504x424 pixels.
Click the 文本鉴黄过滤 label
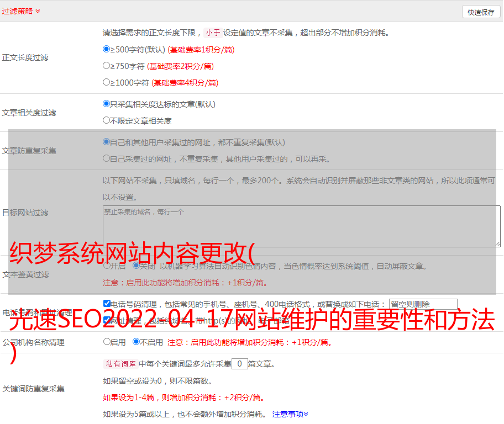click(26, 274)
